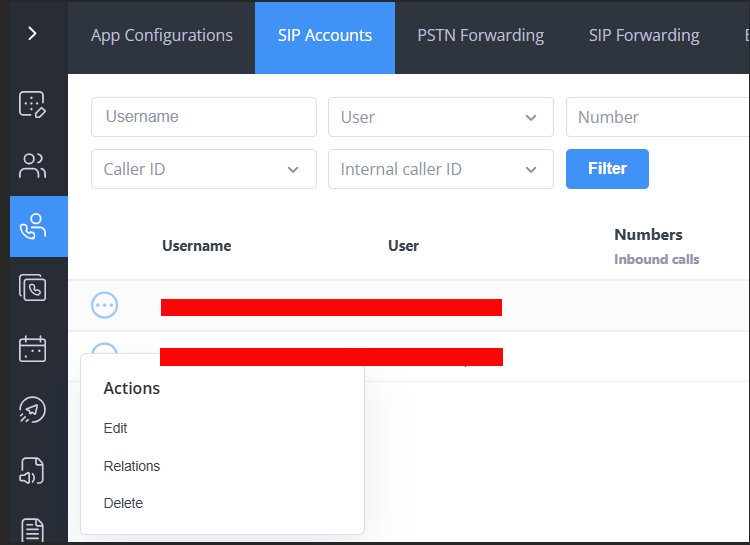This screenshot has height=545, width=750.
Task: Open the users sidebar icon
Action: coord(33,166)
